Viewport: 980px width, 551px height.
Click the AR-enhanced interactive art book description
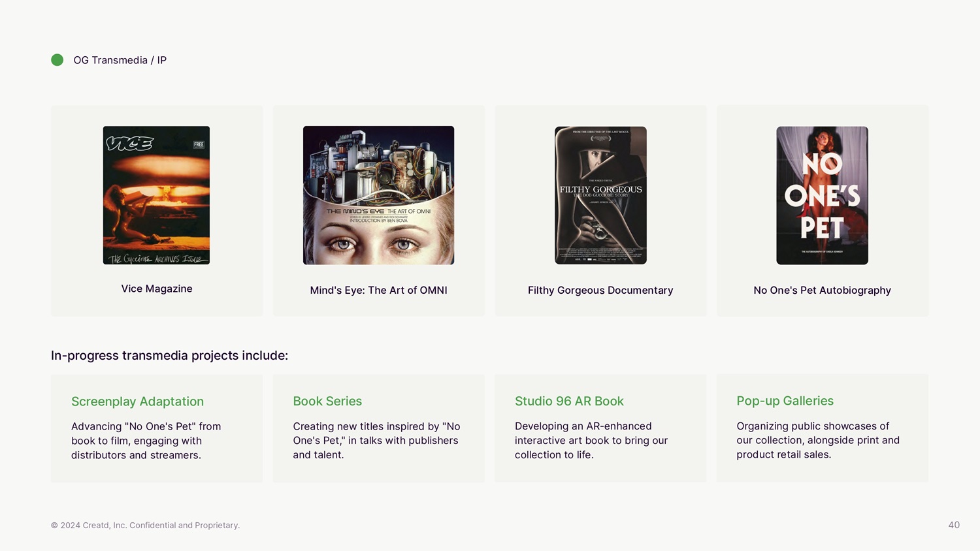(x=591, y=441)
